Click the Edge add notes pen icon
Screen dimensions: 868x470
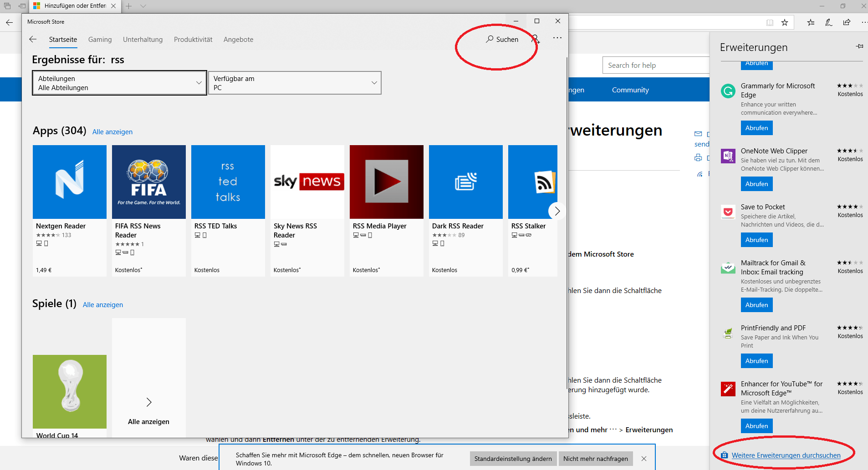coord(829,22)
